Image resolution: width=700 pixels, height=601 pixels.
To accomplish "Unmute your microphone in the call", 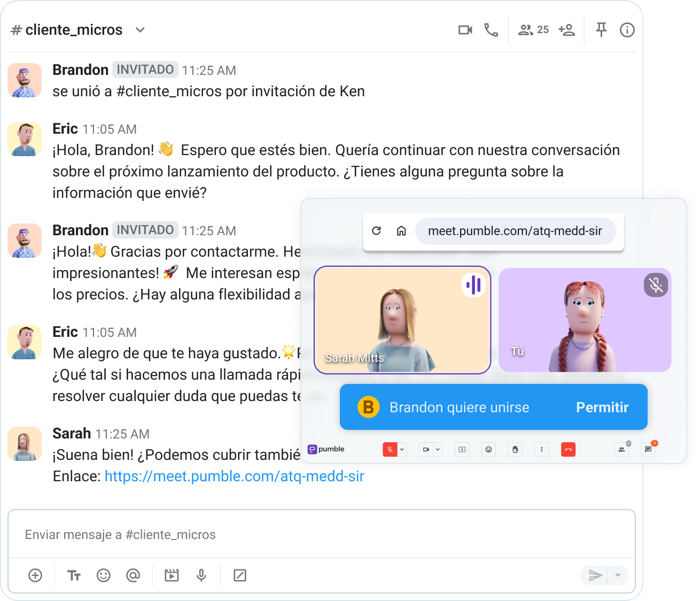I will [391, 450].
